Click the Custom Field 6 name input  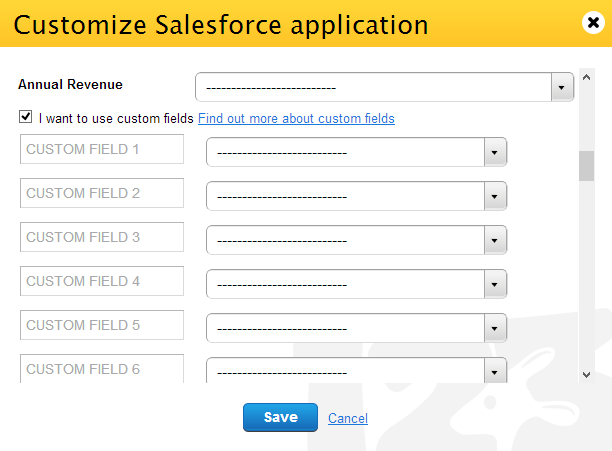tap(102, 368)
